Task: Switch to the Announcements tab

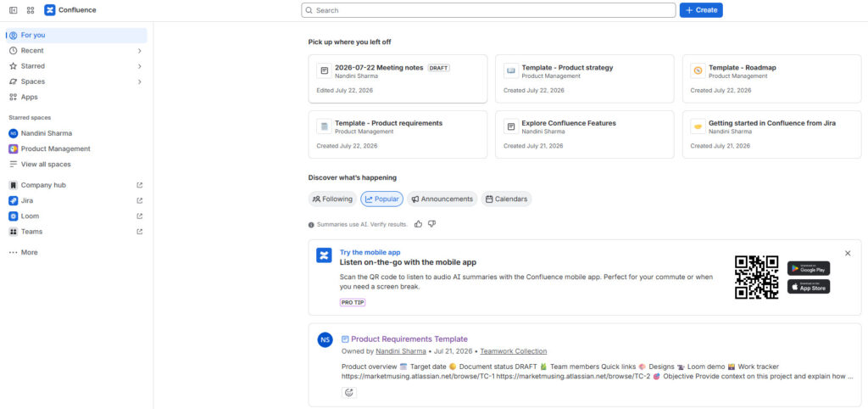Action: [x=442, y=199]
